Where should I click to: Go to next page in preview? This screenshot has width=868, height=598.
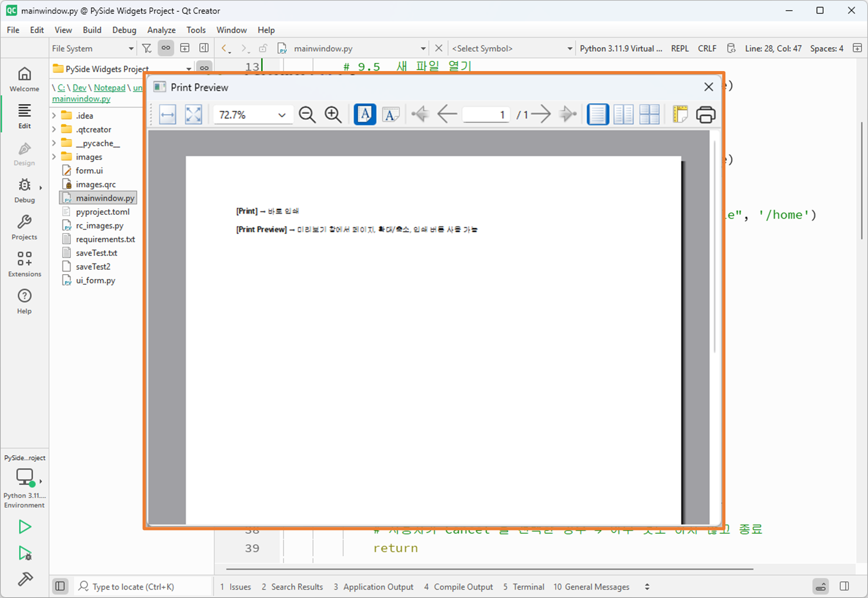(x=541, y=114)
